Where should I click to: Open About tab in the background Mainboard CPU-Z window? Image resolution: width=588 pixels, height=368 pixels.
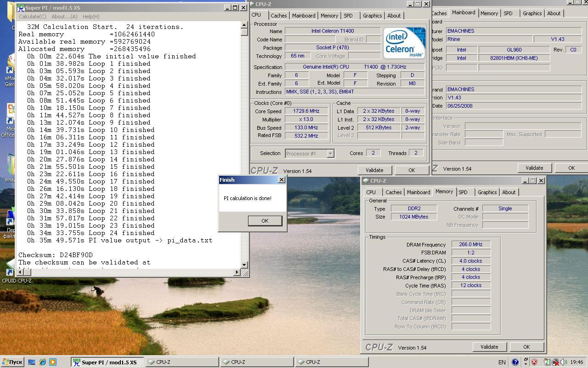click(x=554, y=13)
